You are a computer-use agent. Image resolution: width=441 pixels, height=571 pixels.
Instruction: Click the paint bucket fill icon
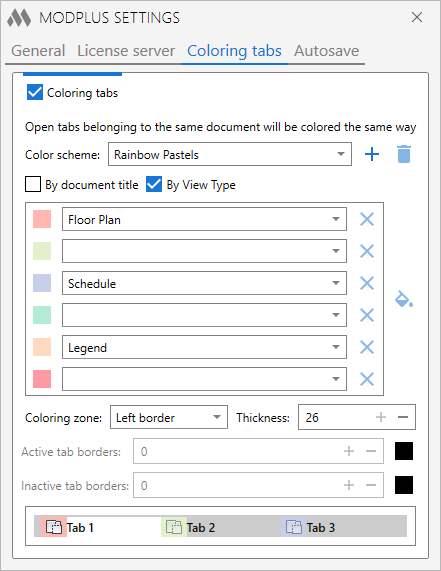(x=404, y=299)
